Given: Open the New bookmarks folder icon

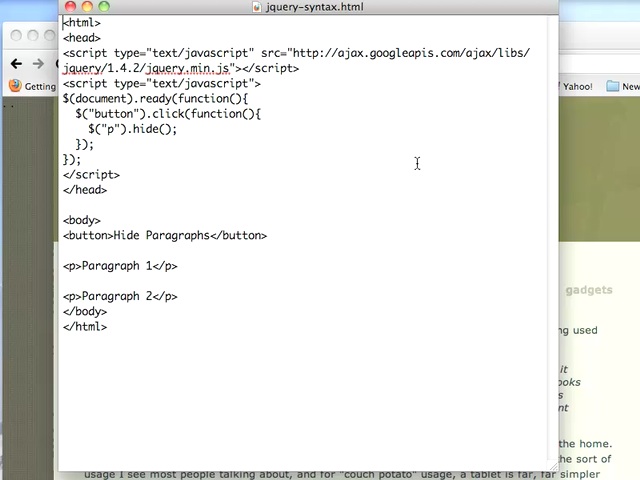Looking at the screenshot, I should click(x=612, y=86).
